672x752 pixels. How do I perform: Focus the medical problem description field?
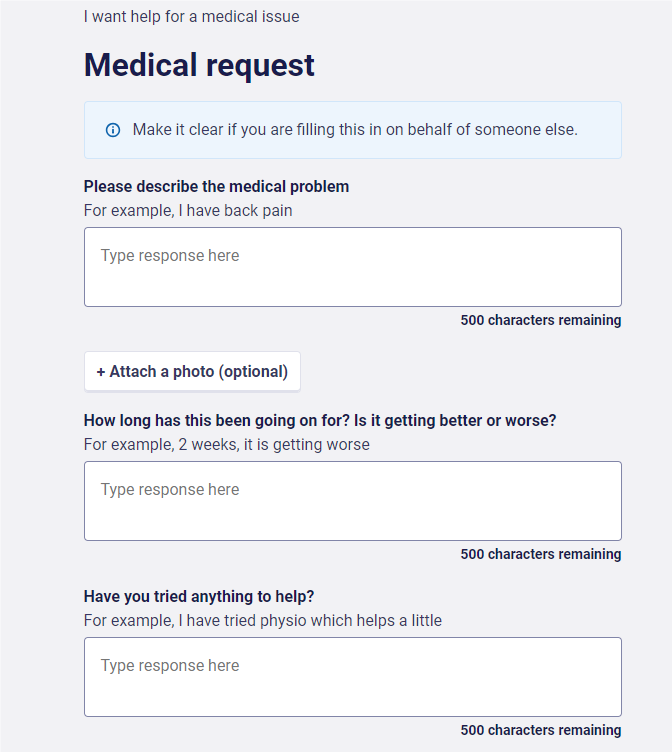pyautogui.click(x=353, y=267)
